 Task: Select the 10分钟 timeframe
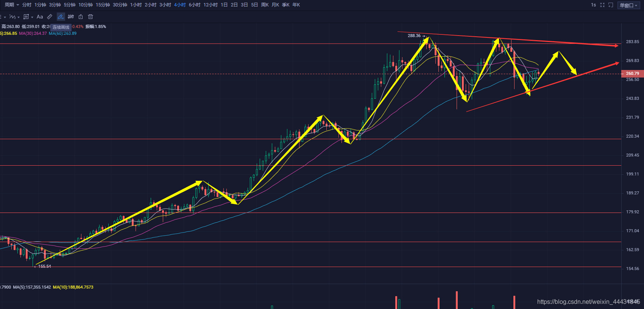(x=86, y=5)
